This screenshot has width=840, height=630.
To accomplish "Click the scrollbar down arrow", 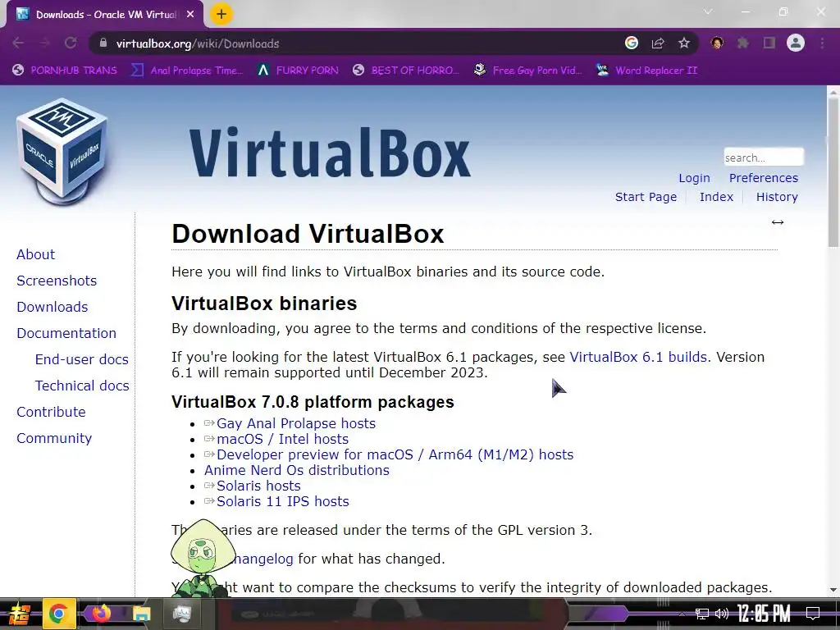I will click(833, 590).
